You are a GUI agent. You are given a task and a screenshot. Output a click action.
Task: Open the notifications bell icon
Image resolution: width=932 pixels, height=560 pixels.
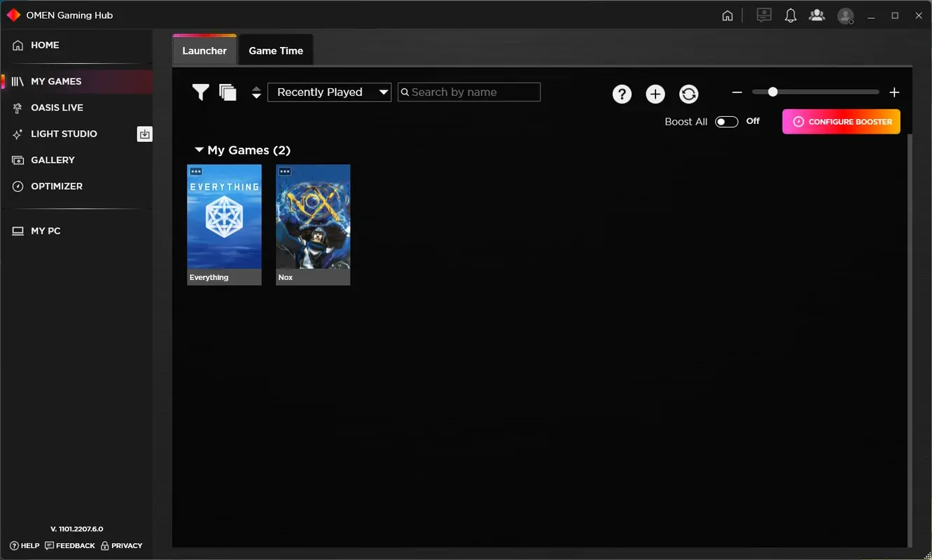click(x=791, y=15)
